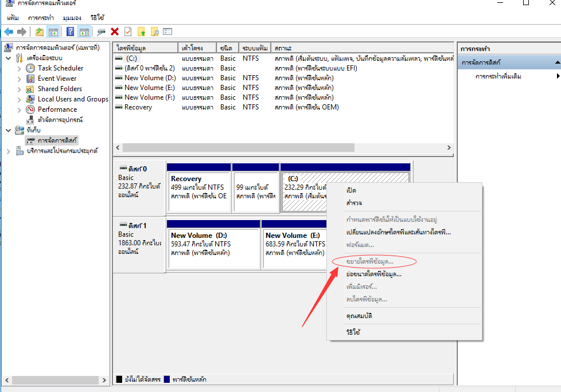Image resolution: width=561 pixels, height=392 pixels.
Task: Expand the Local Users and Groups node
Action: [x=19, y=99]
